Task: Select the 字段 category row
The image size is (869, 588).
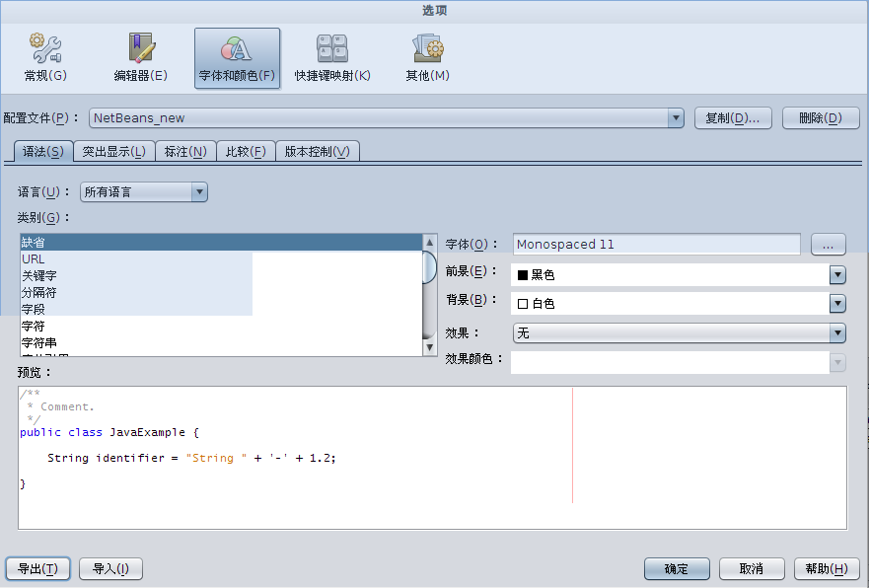Action: [x=221, y=309]
